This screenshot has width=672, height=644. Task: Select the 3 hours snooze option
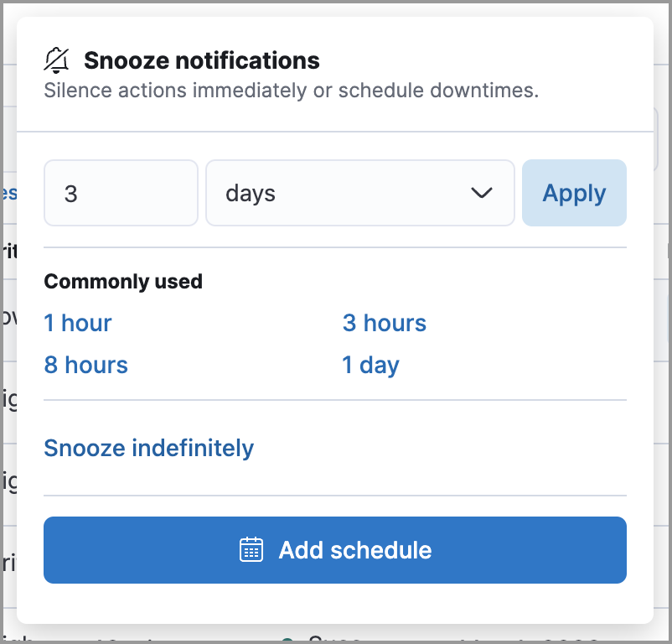click(x=384, y=323)
